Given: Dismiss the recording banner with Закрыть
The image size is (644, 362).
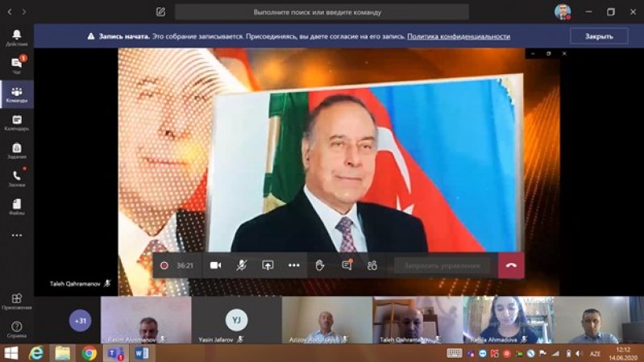Looking at the screenshot, I should (x=598, y=36).
